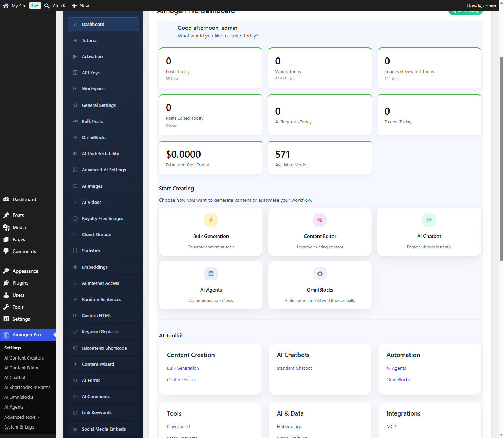Viewport: 504px width, 438px height.
Task: Click the Link Keywords icon in sidebar
Action: tap(75, 413)
